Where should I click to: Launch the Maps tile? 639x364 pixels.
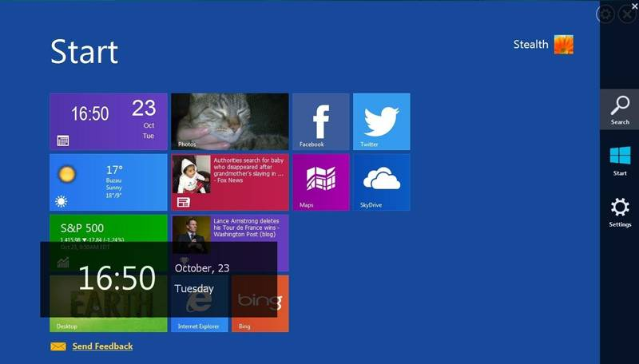pos(321,182)
